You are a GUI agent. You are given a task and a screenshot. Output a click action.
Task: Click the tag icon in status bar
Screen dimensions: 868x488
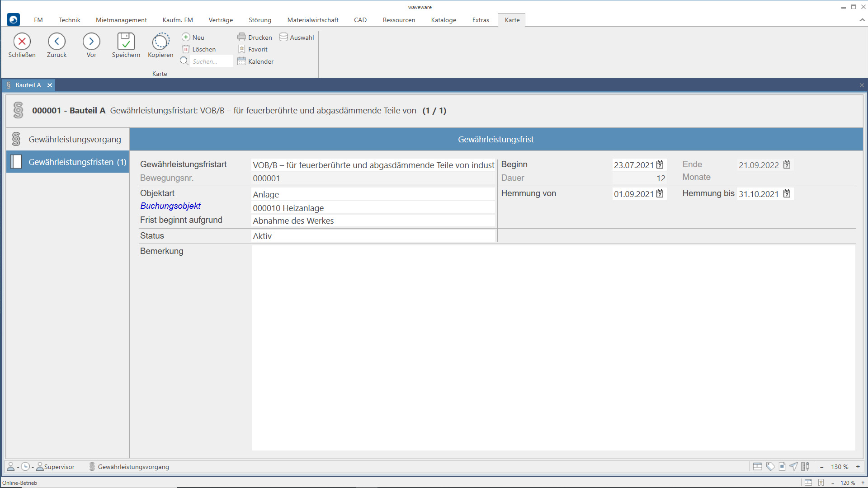770,467
